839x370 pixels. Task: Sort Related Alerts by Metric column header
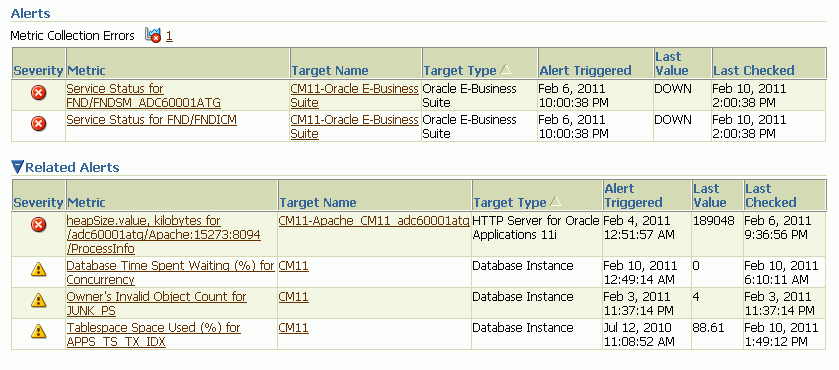(x=86, y=202)
